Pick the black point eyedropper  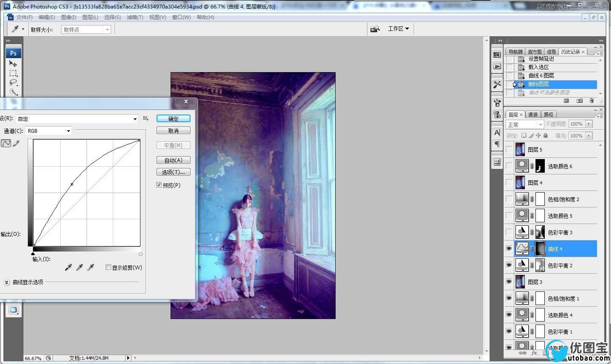pyautogui.click(x=68, y=267)
